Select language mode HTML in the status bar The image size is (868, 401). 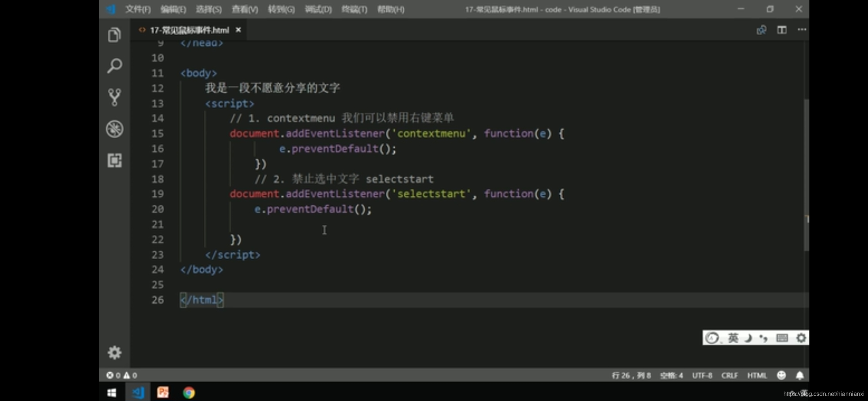[757, 375]
